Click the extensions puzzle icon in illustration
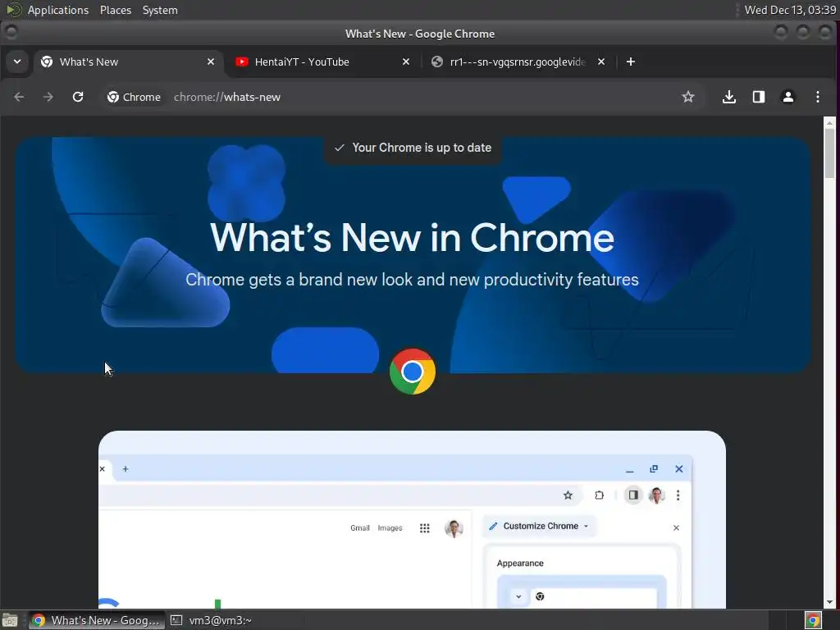 pyautogui.click(x=599, y=495)
